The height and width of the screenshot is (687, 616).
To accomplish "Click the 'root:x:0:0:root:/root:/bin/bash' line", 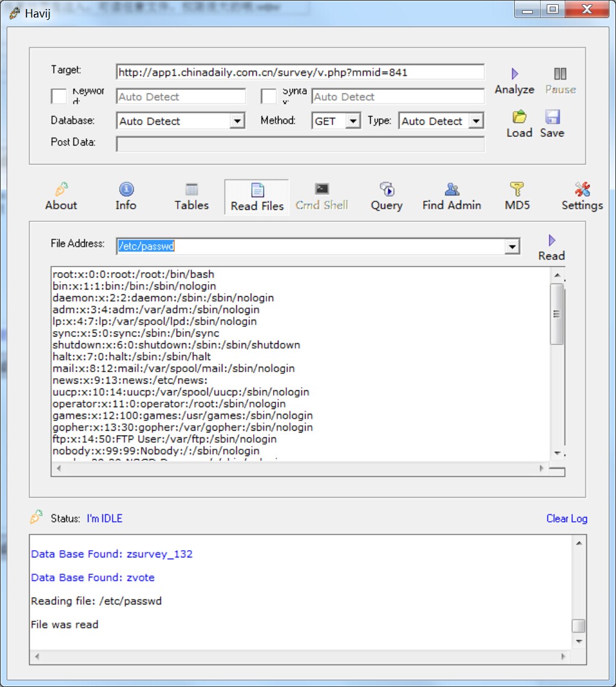I will point(134,274).
